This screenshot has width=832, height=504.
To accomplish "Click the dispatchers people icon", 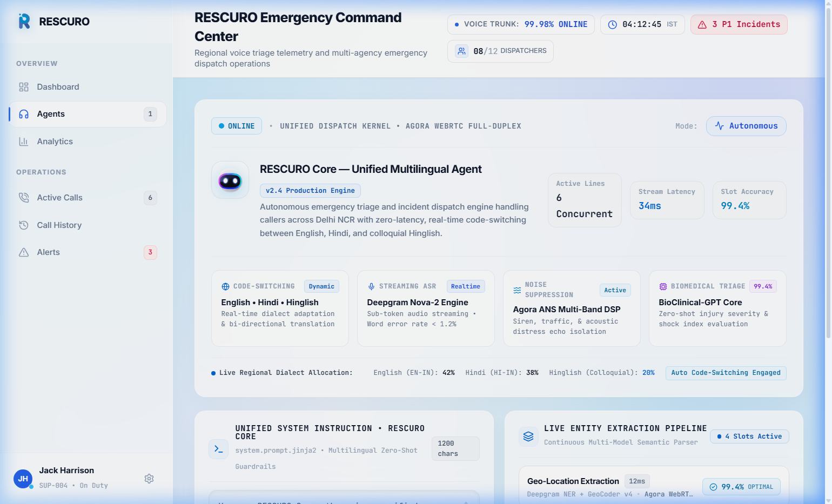I will tap(461, 51).
